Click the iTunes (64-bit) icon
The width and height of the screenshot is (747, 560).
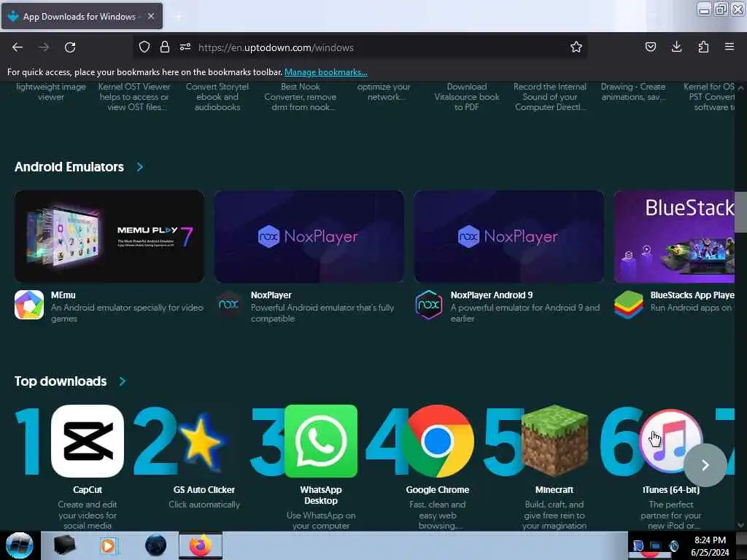pos(671,441)
